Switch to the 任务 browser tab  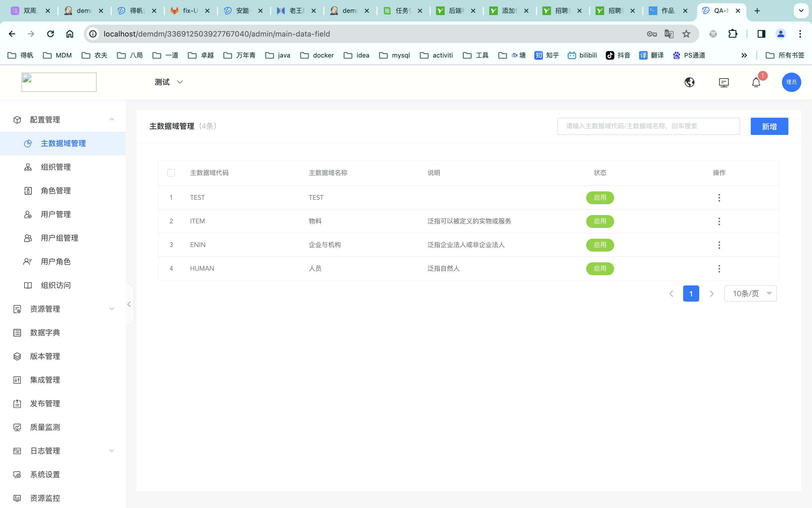tap(403, 11)
